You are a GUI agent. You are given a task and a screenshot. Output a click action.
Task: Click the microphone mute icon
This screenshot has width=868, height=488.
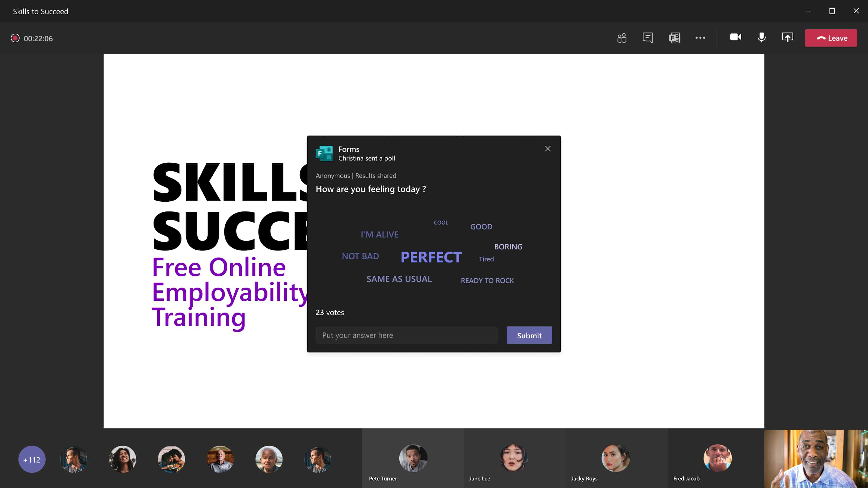point(761,37)
